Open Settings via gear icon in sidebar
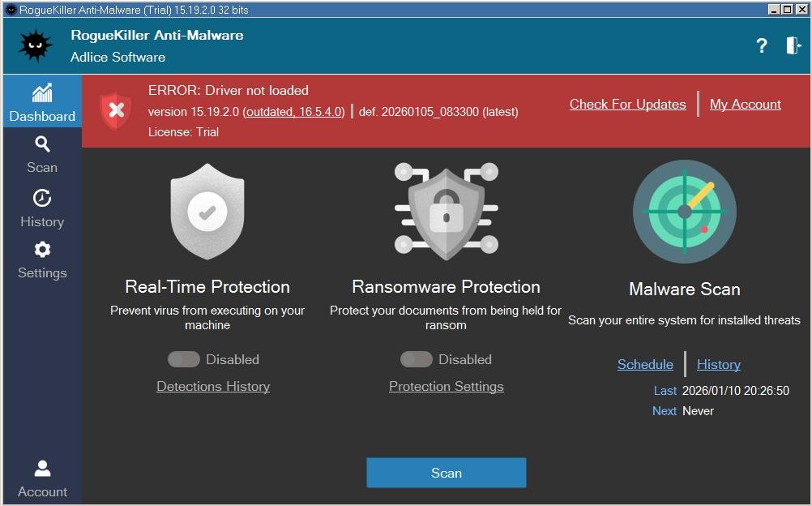 coord(42,250)
